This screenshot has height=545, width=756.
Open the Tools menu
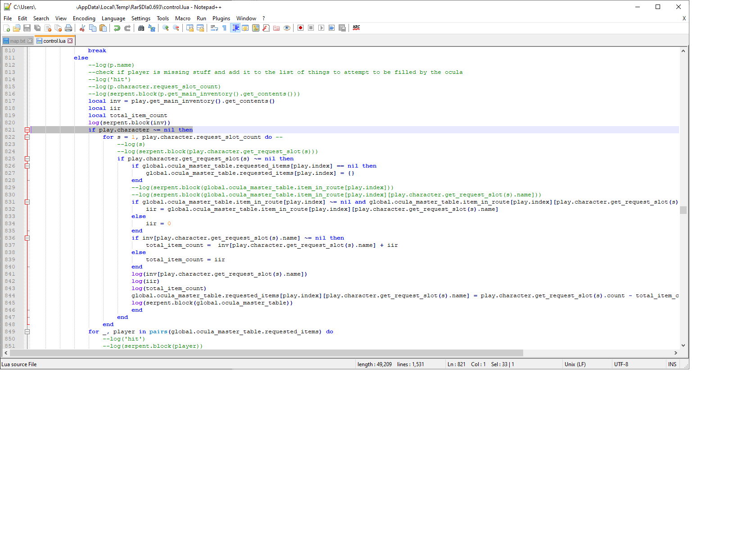163,18
